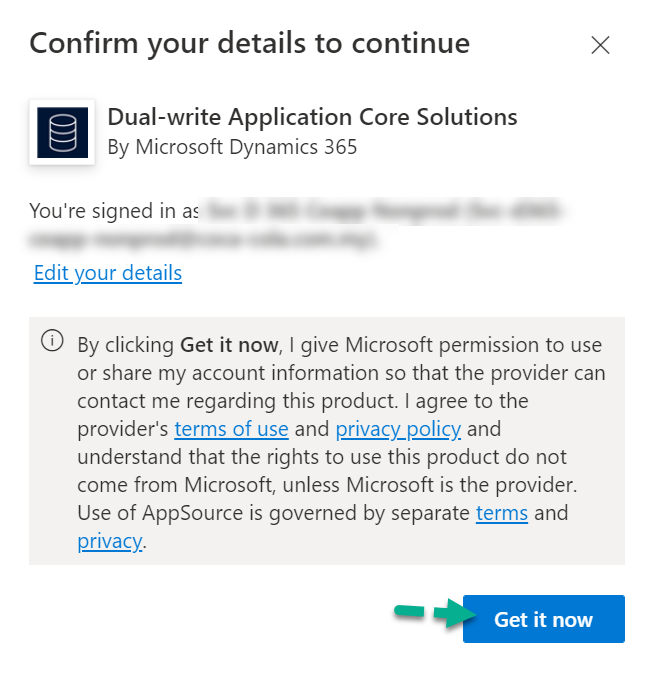Open the provider's privacy policy link

tap(398, 429)
